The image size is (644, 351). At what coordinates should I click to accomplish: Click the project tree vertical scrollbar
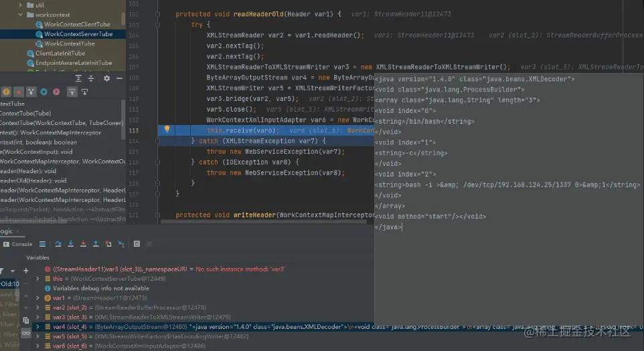[x=123, y=19]
